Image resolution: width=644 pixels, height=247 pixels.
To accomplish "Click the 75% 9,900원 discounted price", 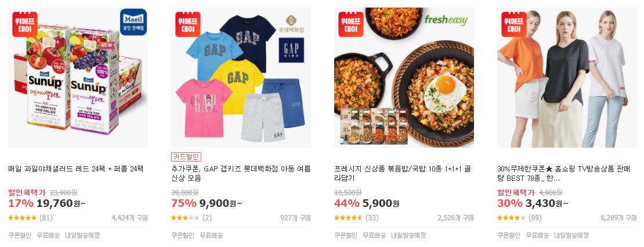I will tap(207, 203).
